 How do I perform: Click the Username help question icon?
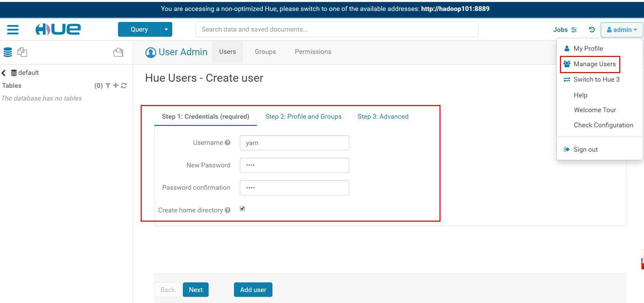[227, 143]
